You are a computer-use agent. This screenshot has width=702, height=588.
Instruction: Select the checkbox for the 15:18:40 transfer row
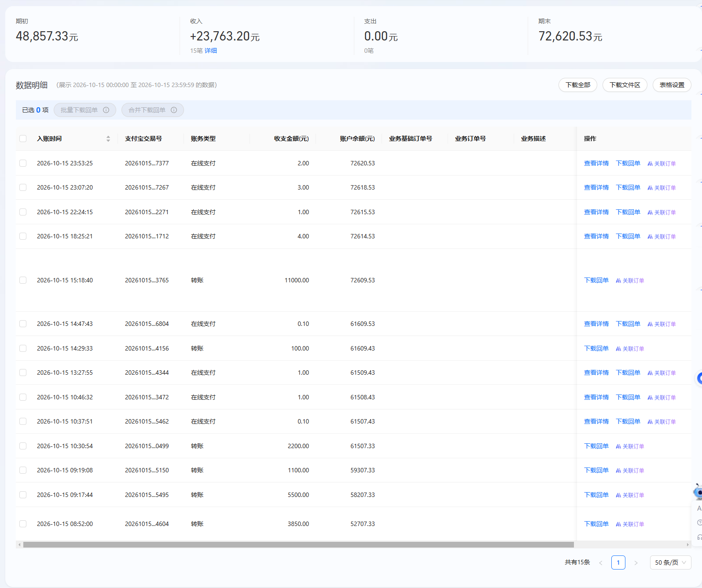(x=23, y=280)
